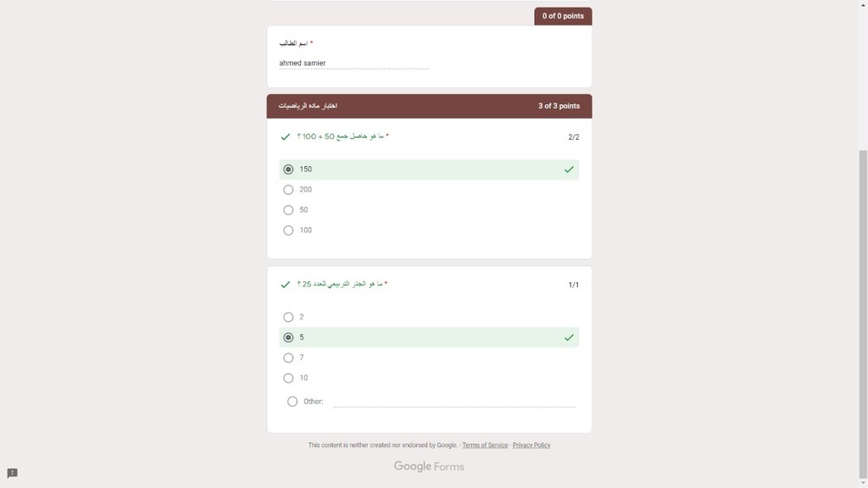Click the report a problem feedback icon
The image size is (868, 488).
coord(12,473)
